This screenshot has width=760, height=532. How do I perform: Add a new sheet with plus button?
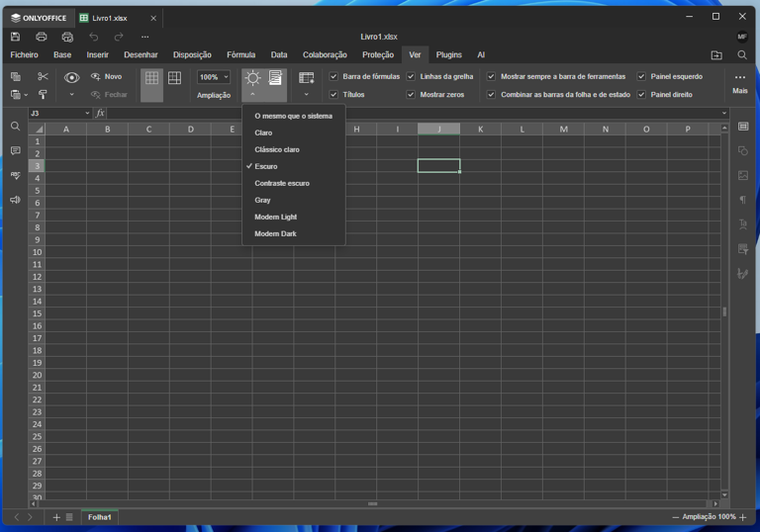pos(56,517)
